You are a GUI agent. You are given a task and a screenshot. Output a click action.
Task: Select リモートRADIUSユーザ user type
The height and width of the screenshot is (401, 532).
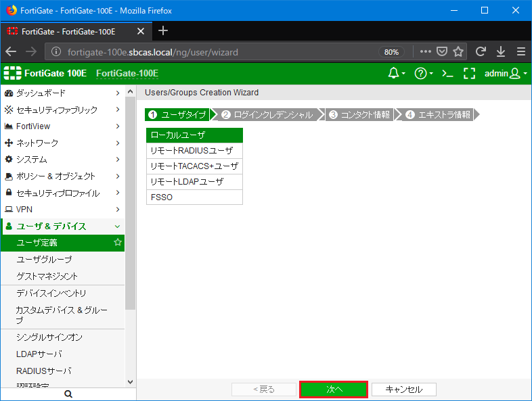(x=194, y=151)
